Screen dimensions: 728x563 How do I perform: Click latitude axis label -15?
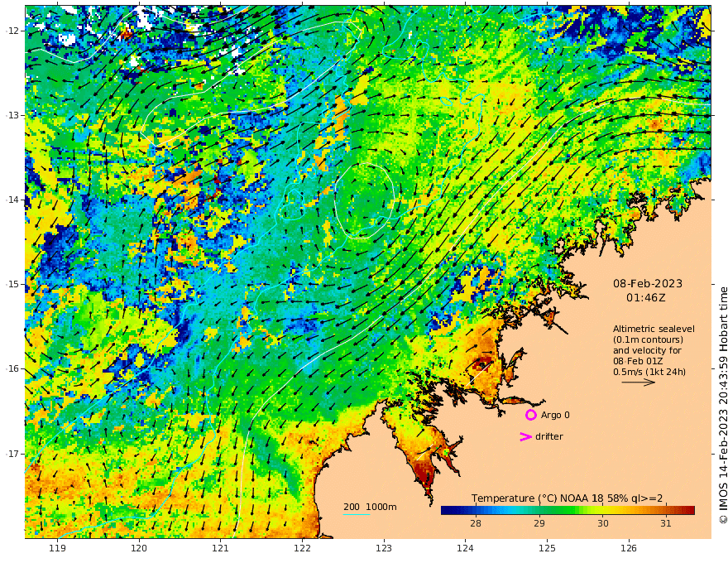click(x=13, y=284)
